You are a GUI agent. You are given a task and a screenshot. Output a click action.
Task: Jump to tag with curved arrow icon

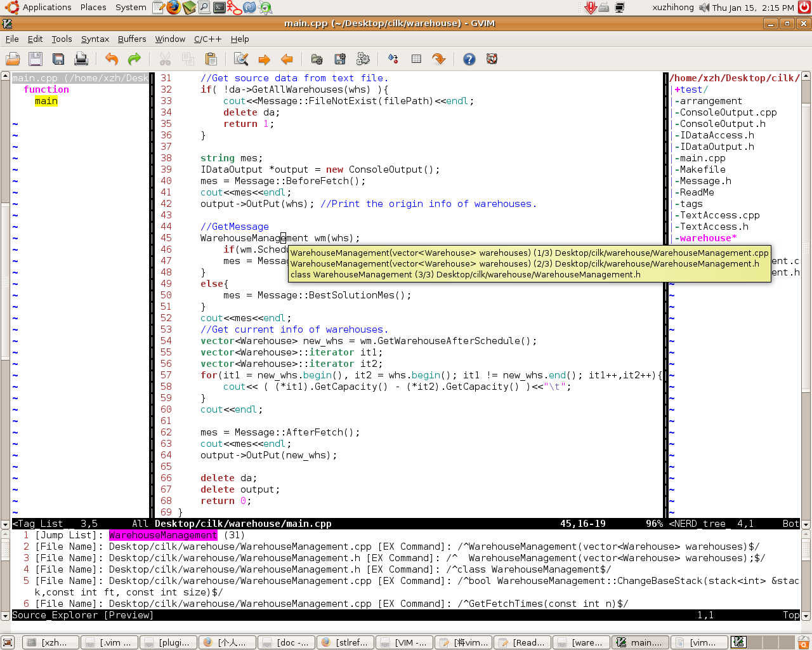(x=439, y=59)
